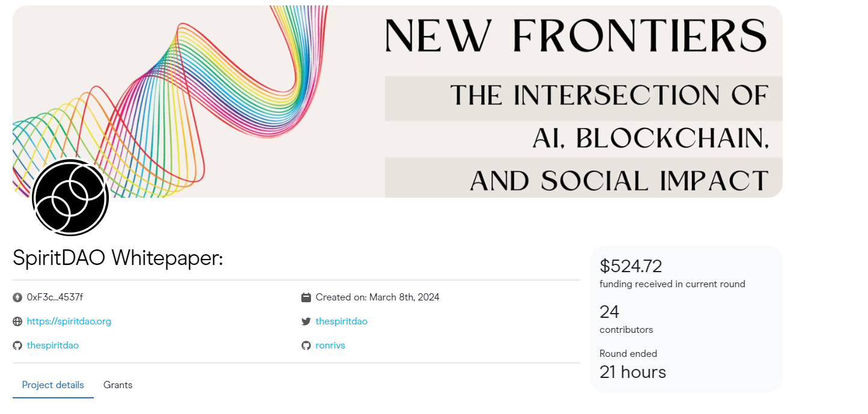Open the https://spiritdao.org link
Screen dimensions: 868x414
pyautogui.click(x=69, y=321)
